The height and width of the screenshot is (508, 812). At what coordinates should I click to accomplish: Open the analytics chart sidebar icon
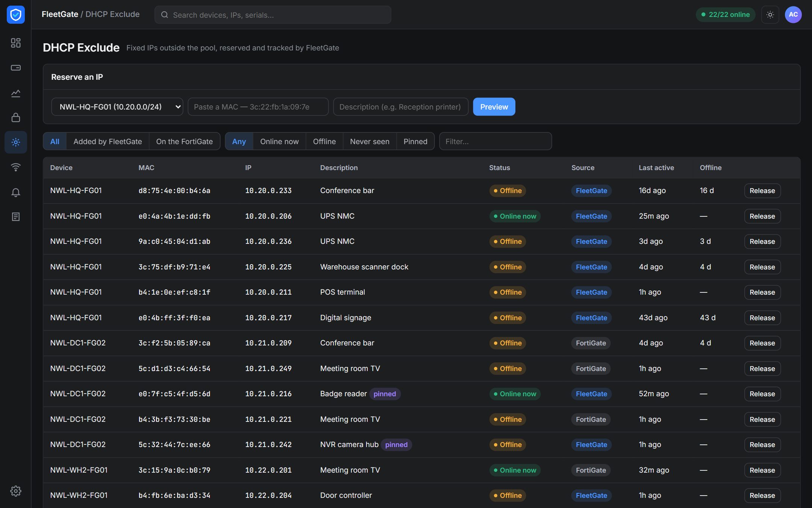(x=16, y=93)
